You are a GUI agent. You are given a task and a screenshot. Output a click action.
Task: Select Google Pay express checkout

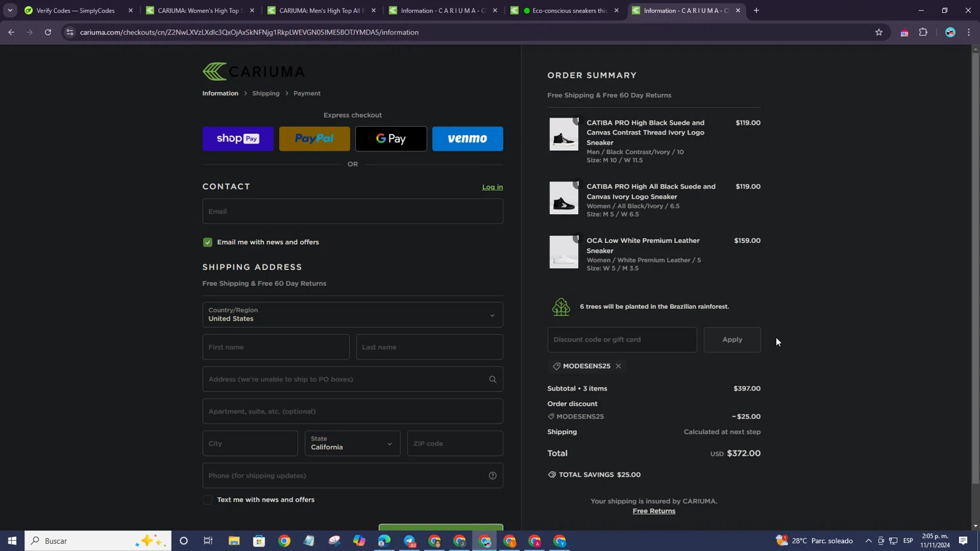pyautogui.click(x=391, y=138)
